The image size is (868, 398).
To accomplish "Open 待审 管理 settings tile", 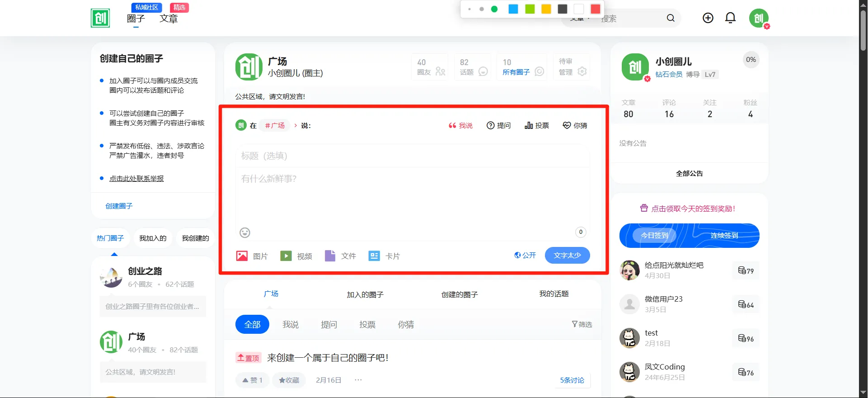I will pos(572,67).
